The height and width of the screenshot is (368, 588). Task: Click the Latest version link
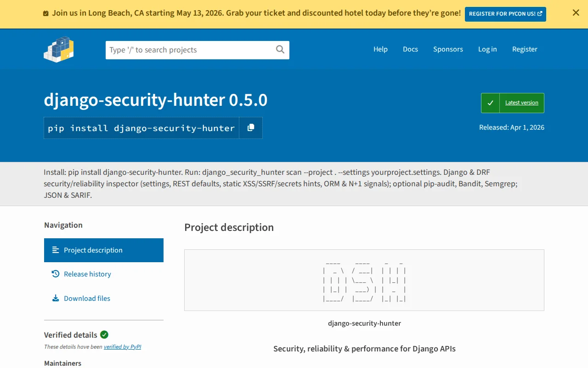tap(521, 103)
